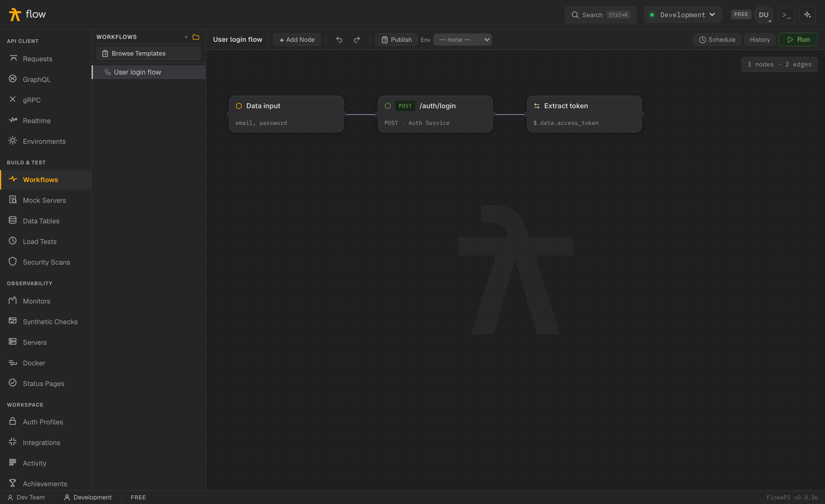Click Development in status bar

coord(88,497)
